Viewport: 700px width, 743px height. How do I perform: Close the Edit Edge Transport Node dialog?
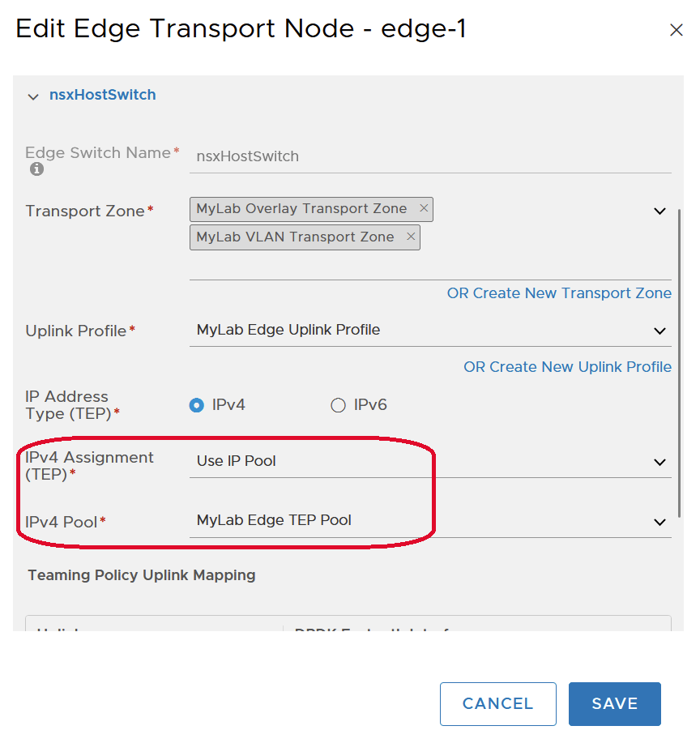coord(677,31)
